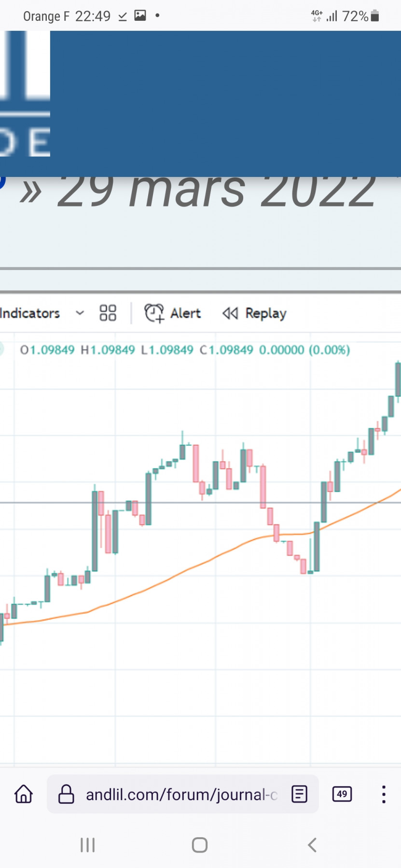Screen dimensions: 401x868
Task: Click the Alert clock icon
Action: [x=154, y=313]
